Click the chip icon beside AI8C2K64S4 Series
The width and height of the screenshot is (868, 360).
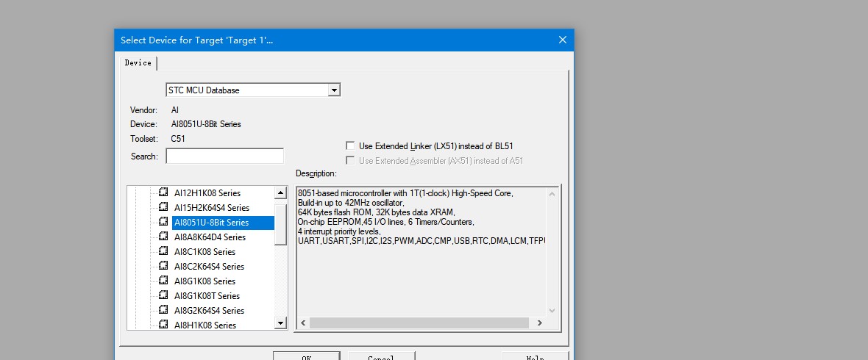click(x=163, y=265)
